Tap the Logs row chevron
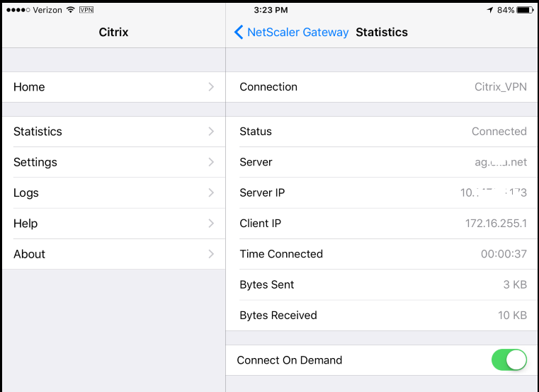The image size is (539, 392). [x=211, y=192]
